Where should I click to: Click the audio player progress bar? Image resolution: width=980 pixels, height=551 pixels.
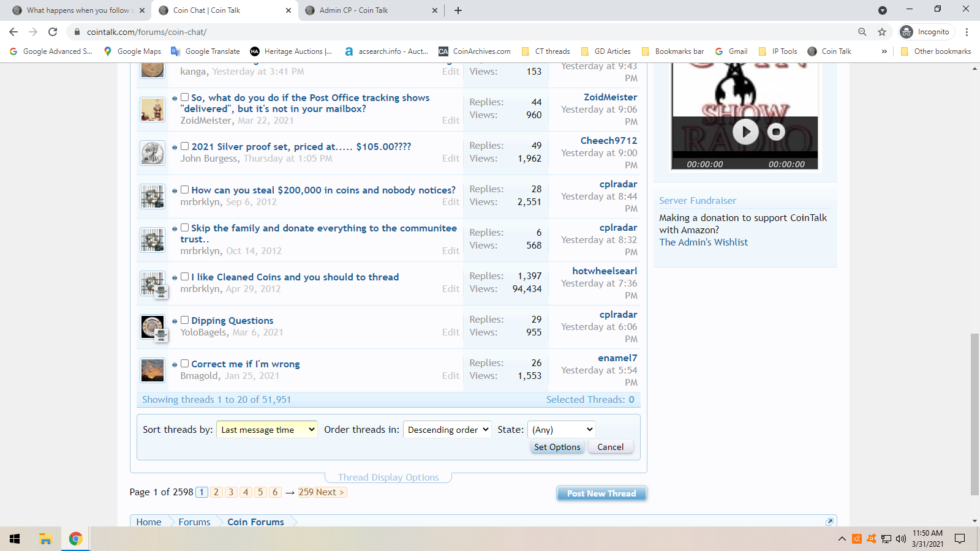coord(745,155)
